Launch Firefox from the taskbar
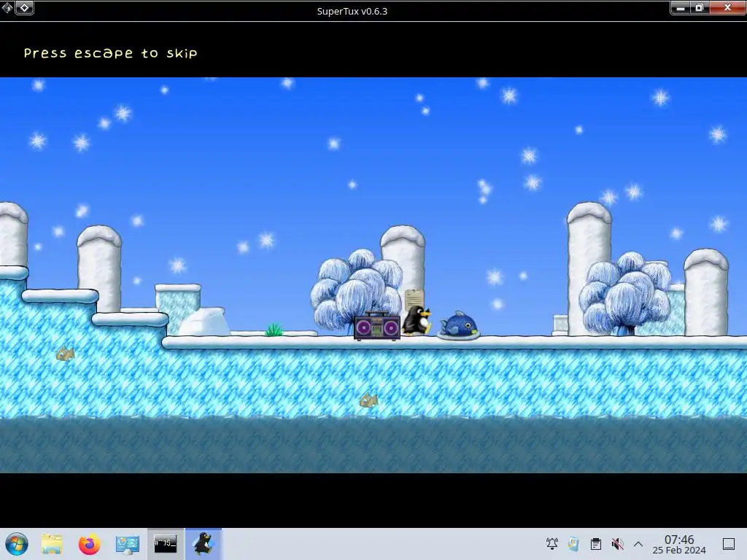Image resolution: width=747 pixels, height=560 pixels. (x=90, y=544)
